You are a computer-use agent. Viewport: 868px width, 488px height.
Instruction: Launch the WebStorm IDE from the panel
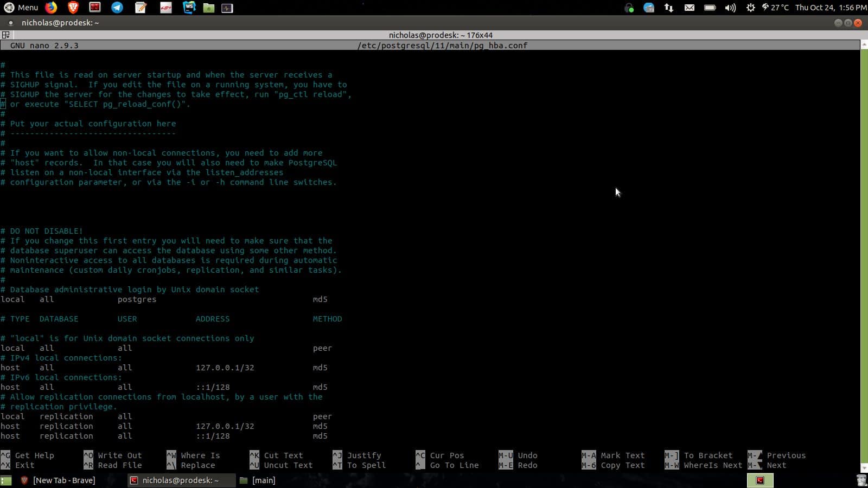[189, 8]
